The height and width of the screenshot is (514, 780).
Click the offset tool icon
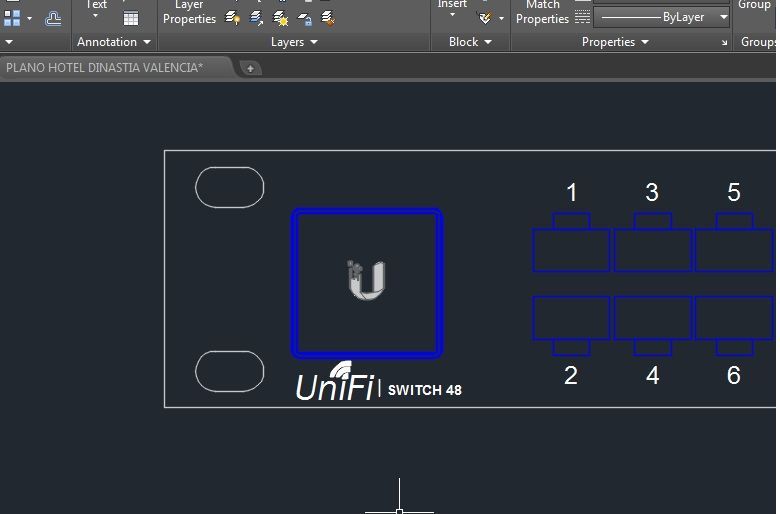click(x=53, y=18)
